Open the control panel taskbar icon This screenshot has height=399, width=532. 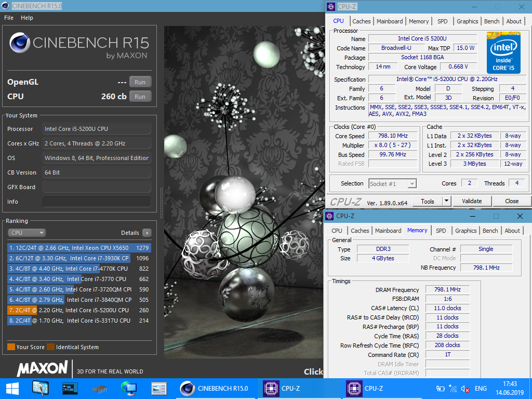41,389
